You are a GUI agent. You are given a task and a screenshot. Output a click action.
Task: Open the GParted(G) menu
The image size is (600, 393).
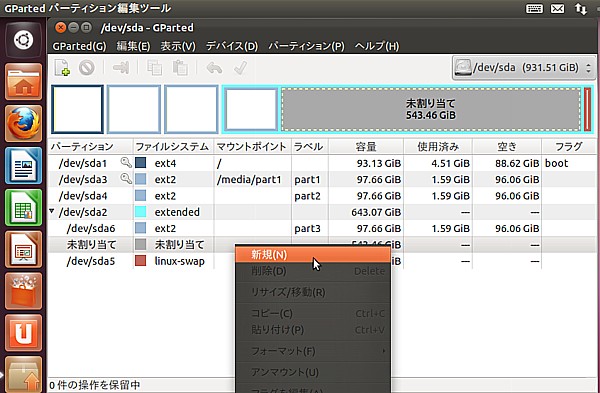[79, 46]
